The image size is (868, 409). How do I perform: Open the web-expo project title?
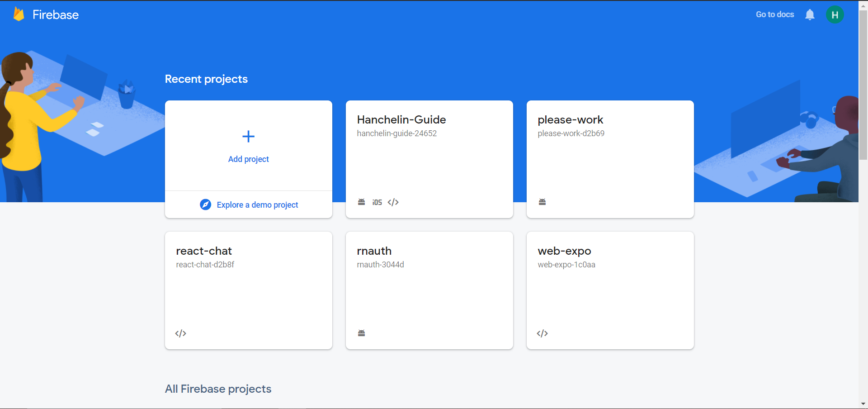(x=564, y=251)
